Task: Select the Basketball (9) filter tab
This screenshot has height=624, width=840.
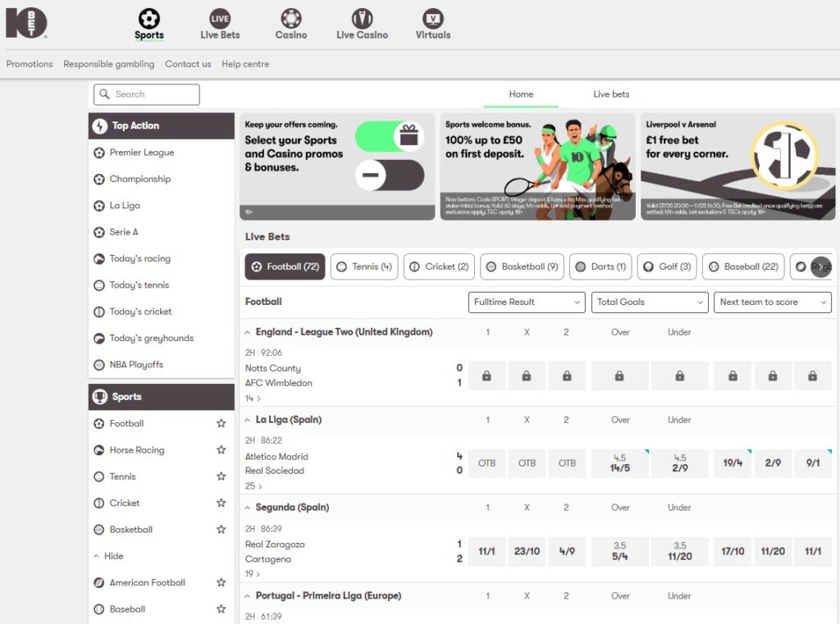Action: [523, 266]
